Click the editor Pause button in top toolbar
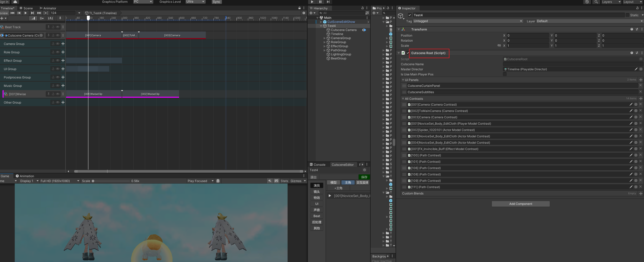644x262 pixels. click(x=320, y=2)
